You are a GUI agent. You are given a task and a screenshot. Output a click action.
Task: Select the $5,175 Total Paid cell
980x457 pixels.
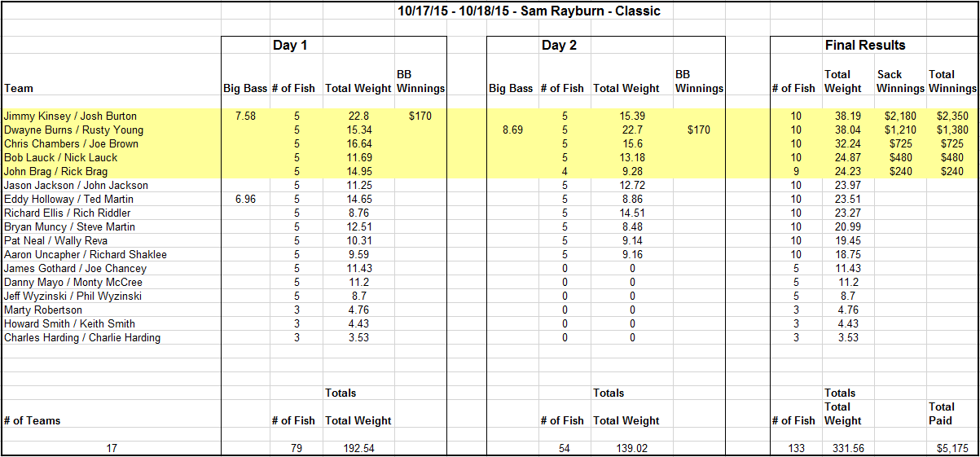[951, 449]
